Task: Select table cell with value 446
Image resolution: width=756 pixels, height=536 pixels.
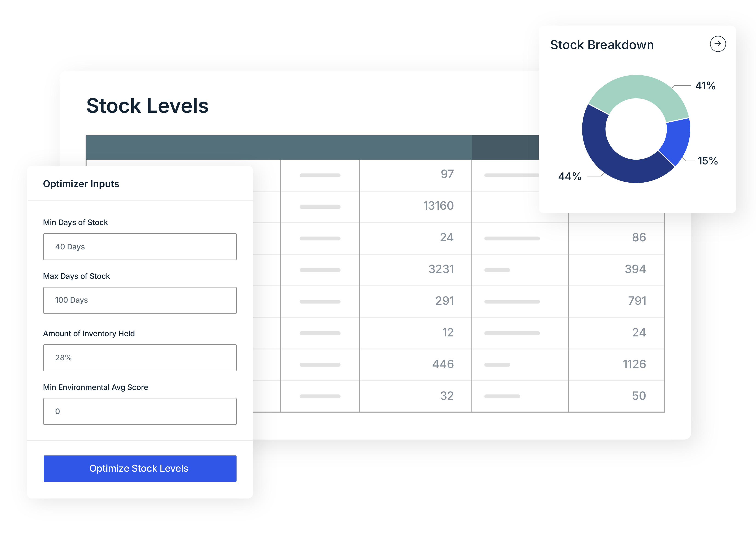Action: (x=415, y=364)
